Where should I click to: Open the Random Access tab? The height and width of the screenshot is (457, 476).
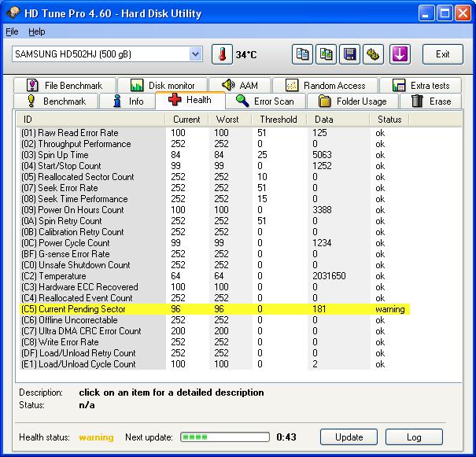click(x=325, y=85)
